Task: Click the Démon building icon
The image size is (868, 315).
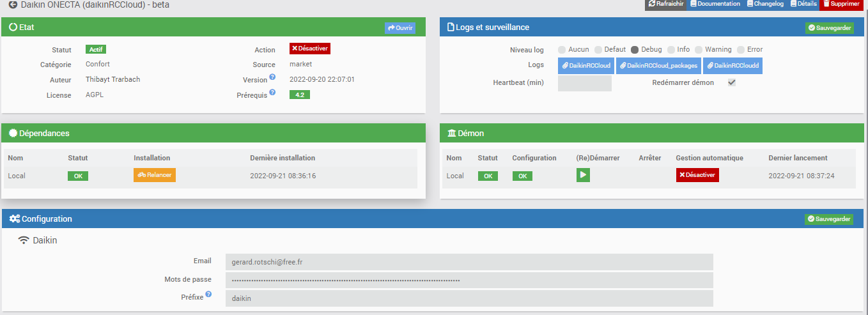Action: click(x=452, y=133)
